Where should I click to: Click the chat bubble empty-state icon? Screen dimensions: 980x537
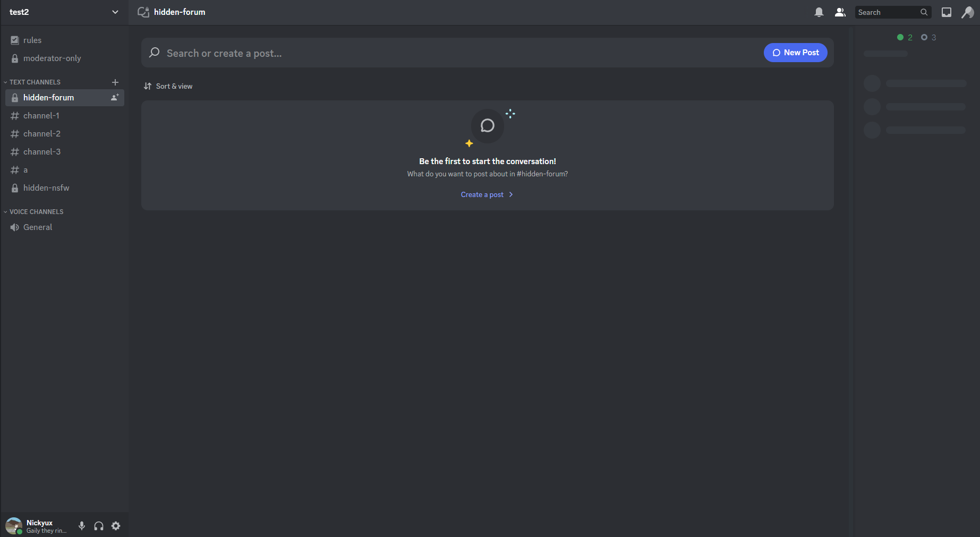(488, 126)
